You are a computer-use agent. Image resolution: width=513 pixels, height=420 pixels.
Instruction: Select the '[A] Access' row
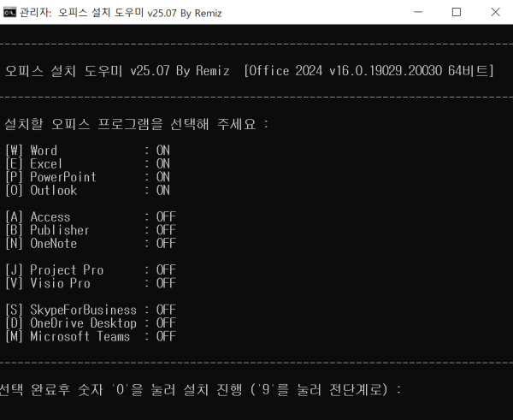click(x=91, y=216)
